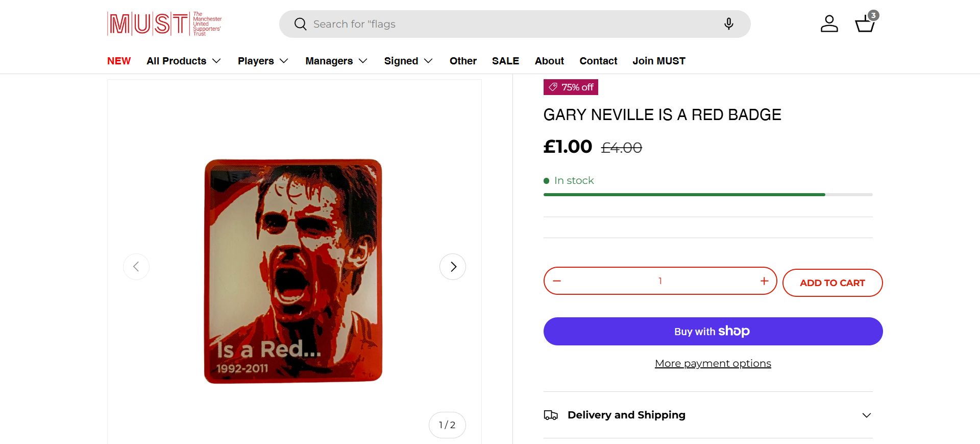
Task: Show previous product image
Action: click(x=136, y=267)
